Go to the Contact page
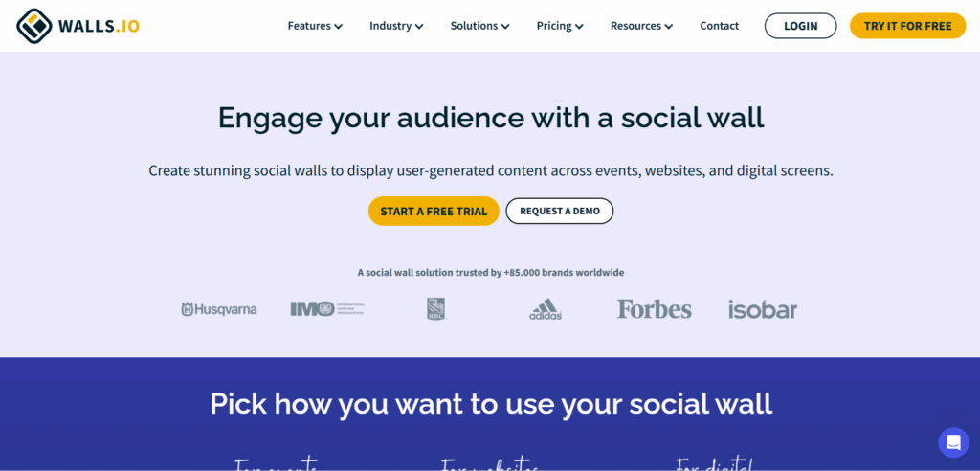 click(x=720, y=26)
